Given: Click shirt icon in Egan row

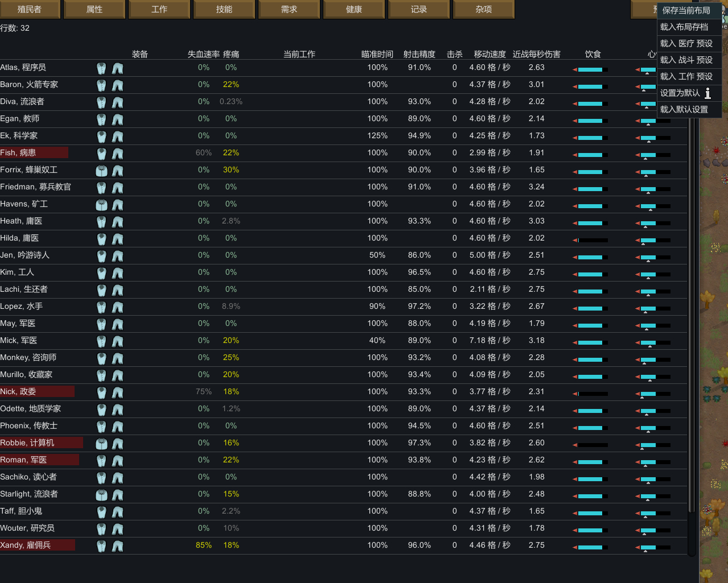Looking at the screenshot, I should [x=101, y=119].
